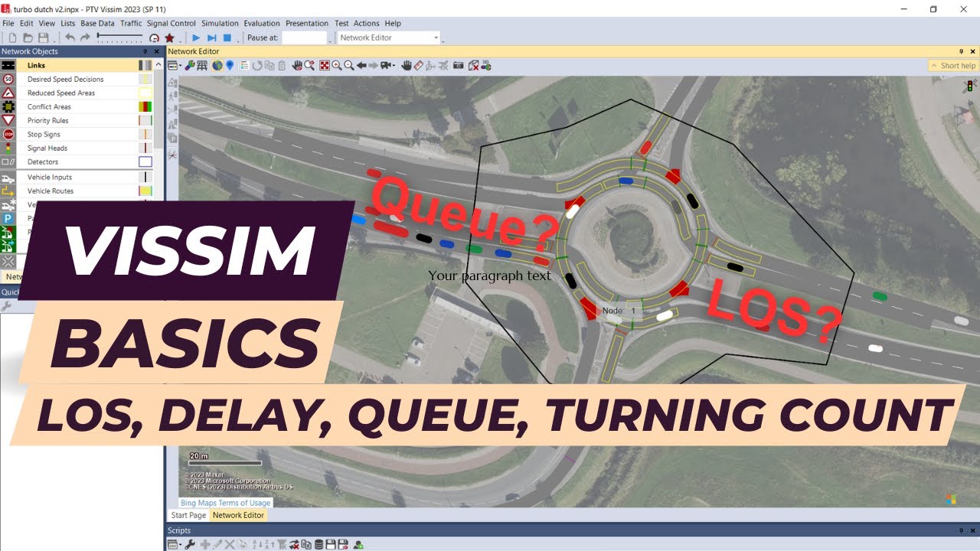Open network editor graphic parameters wrench

(x=189, y=66)
